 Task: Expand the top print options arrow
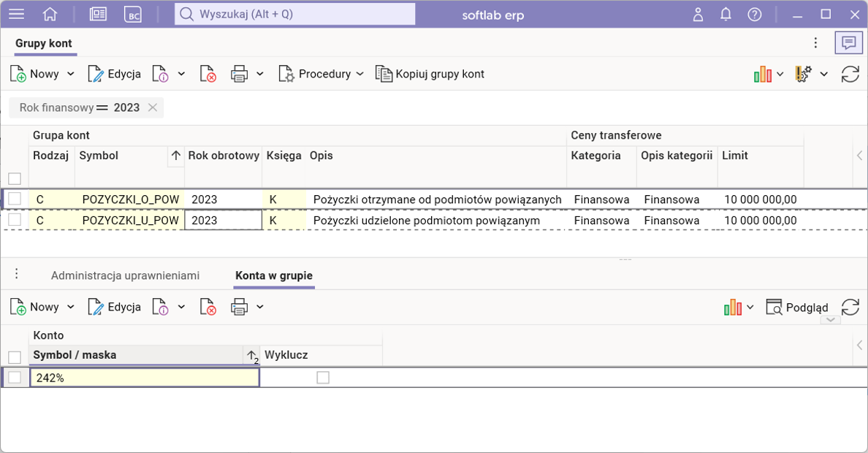(259, 74)
